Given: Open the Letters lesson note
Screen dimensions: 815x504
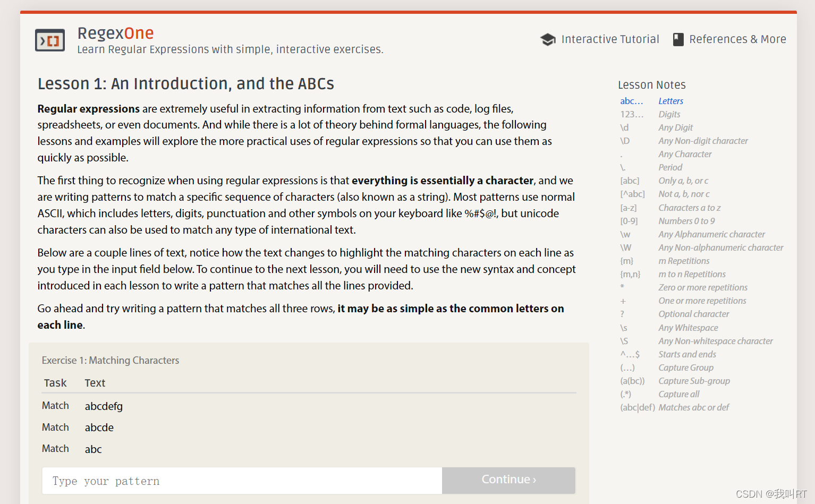Looking at the screenshot, I should (x=670, y=101).
